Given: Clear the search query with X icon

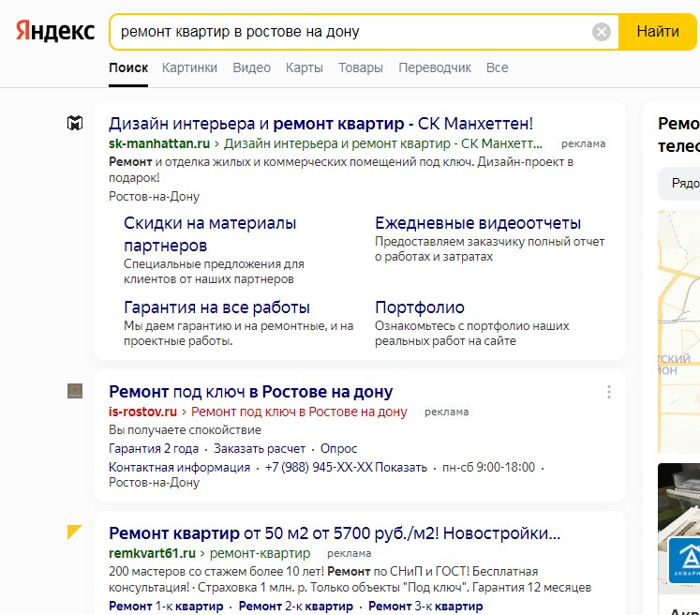Looking at the screenshot, I should (x=602, y=32).
